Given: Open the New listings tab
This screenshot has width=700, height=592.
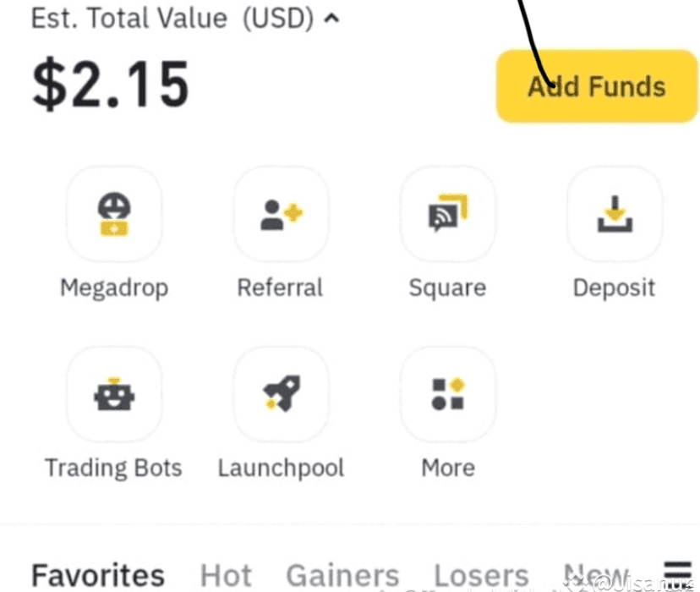Looking at the screenshot, I should (596, 576).
